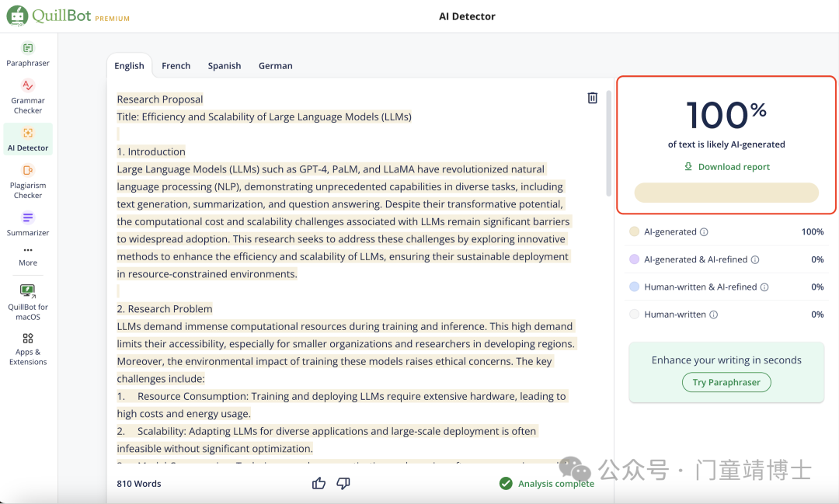
Task: Click the 'LLMs demand immense computational resources' line
Action: tap(345, 326)
